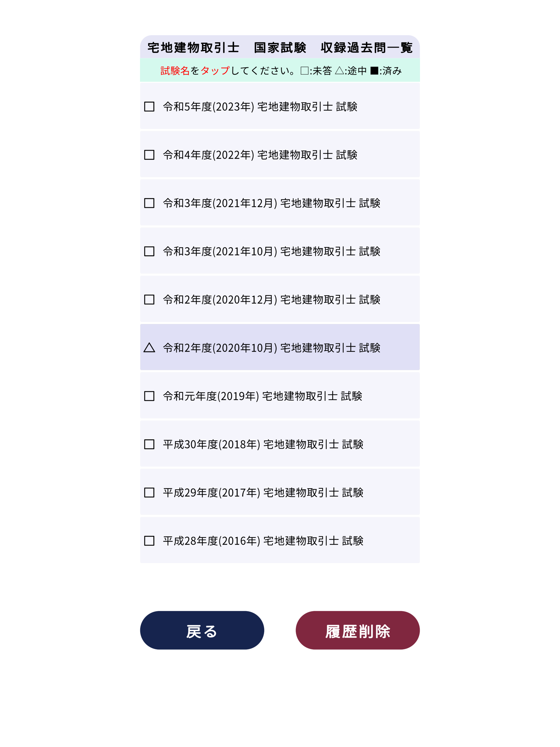The height and width of the screenshot is (747, 560).
Task: Click status square for 令和3年度(2021年12月)
Action: (x=149, y=203)
